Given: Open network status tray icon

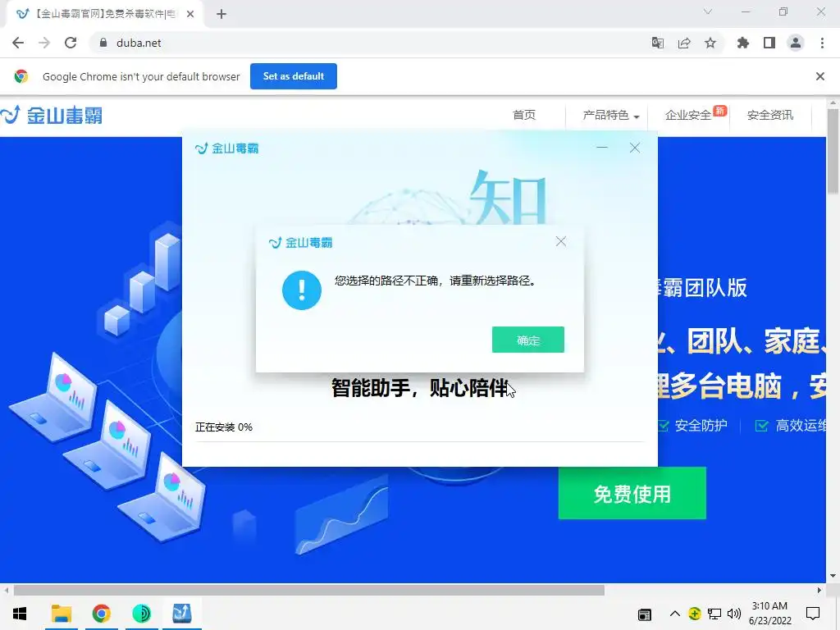Looking at the screenshot, I should 714,614.
